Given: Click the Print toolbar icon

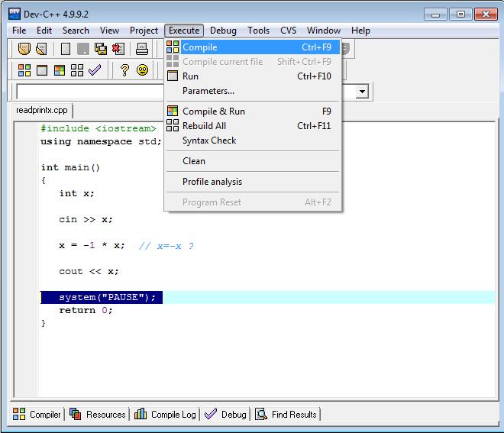Looking at the screenshot, I should click(x=142, y=49).
